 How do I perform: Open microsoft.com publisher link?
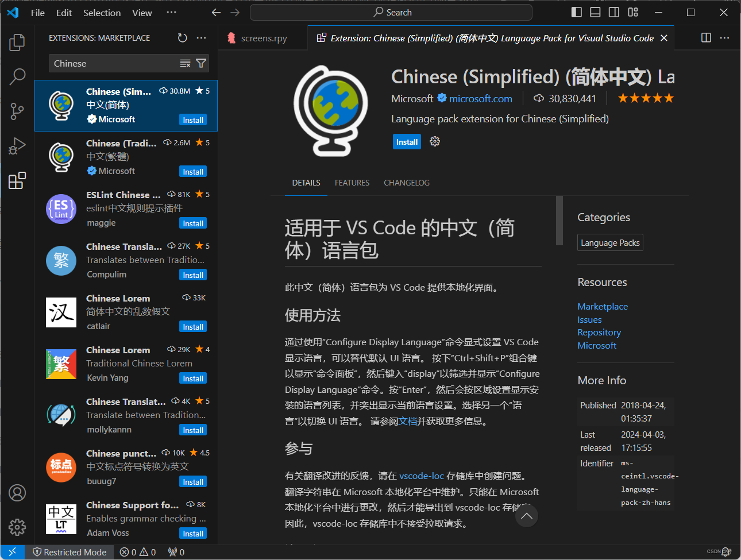pyautogui.click(x=480, y=99)
